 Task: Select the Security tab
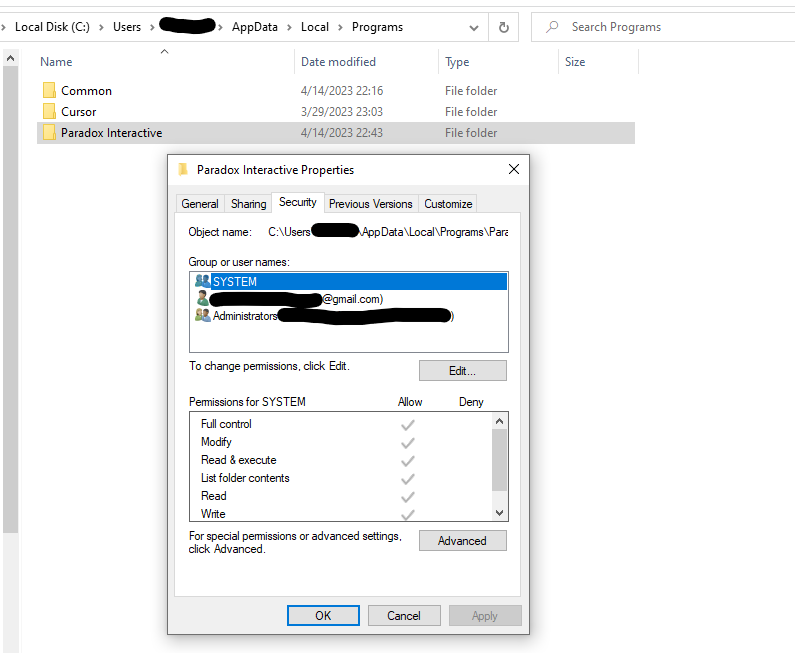[x=298, y=202]
